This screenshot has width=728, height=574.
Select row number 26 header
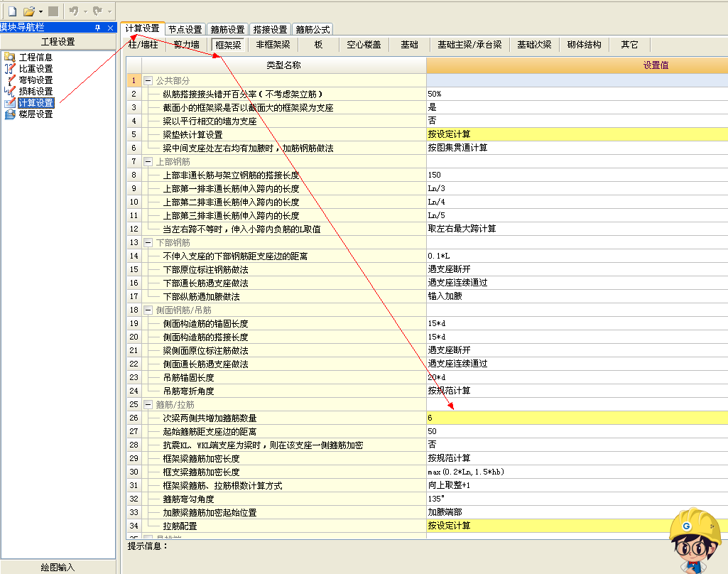pos(134,418)
